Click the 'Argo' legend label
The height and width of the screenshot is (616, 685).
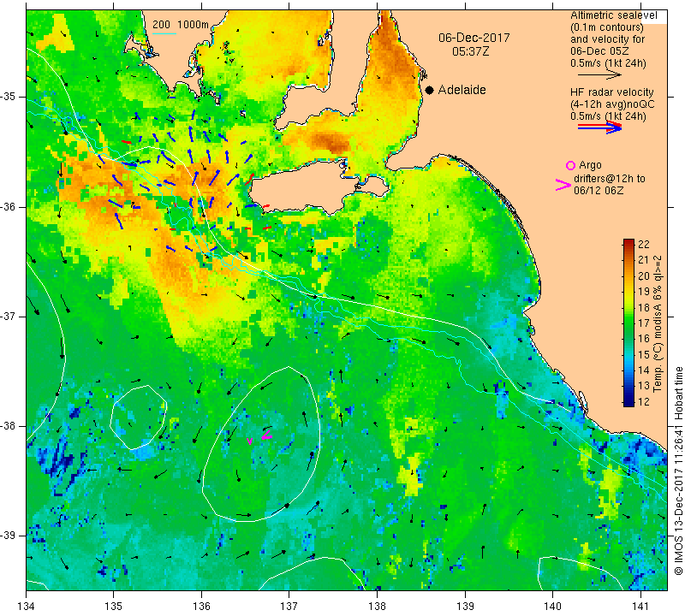click(x=590, y=165)
